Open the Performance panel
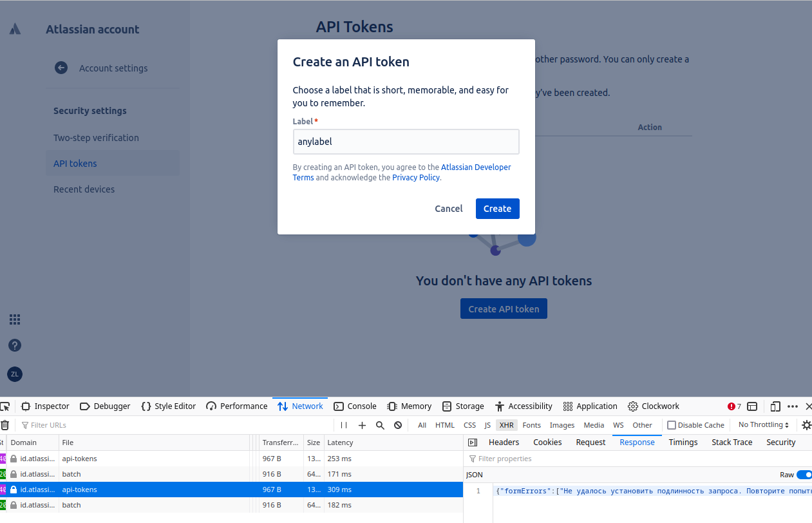This screenshot has height=523, width=812. click(x=236, y=406)
